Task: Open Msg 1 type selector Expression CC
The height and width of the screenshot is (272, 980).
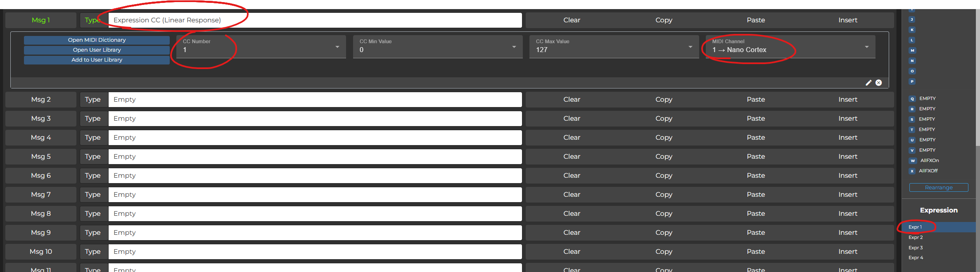Action: coord(315,20)
